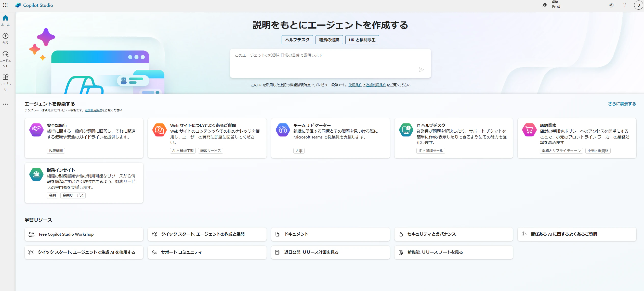Click the 店舗業務 shopping cart icon
Screen dimensions: 644x291
coord(529,130)
